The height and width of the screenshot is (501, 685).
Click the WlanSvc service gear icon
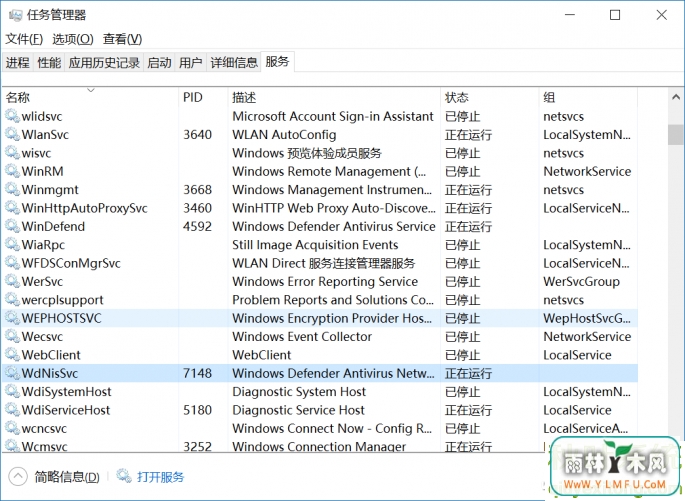tap(12, 135)
